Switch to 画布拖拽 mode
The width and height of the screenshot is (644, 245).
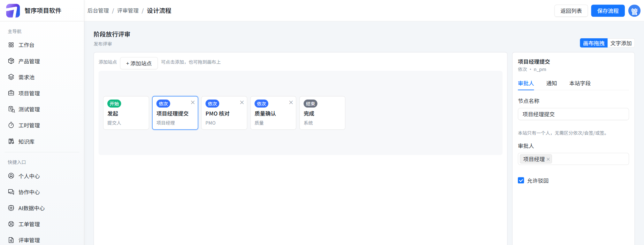(594, 43)
